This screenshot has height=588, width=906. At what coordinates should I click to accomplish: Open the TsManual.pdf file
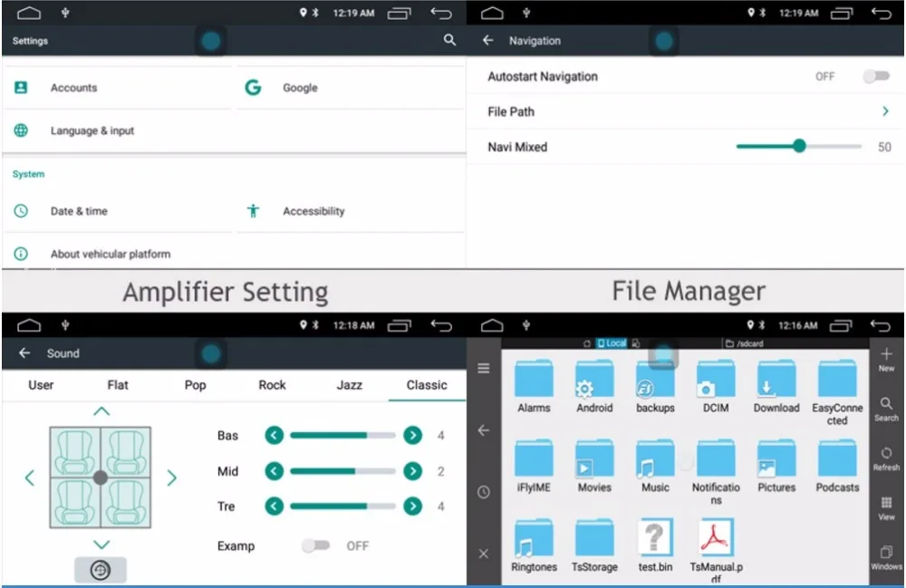(716, 551)
